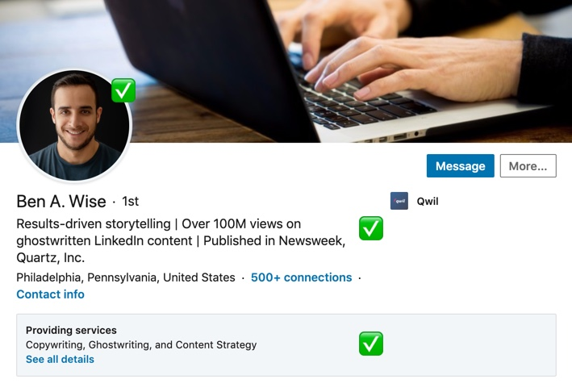Click the Message button
Viewport: 572px width, 392px height.
click(x=460, y=166)
